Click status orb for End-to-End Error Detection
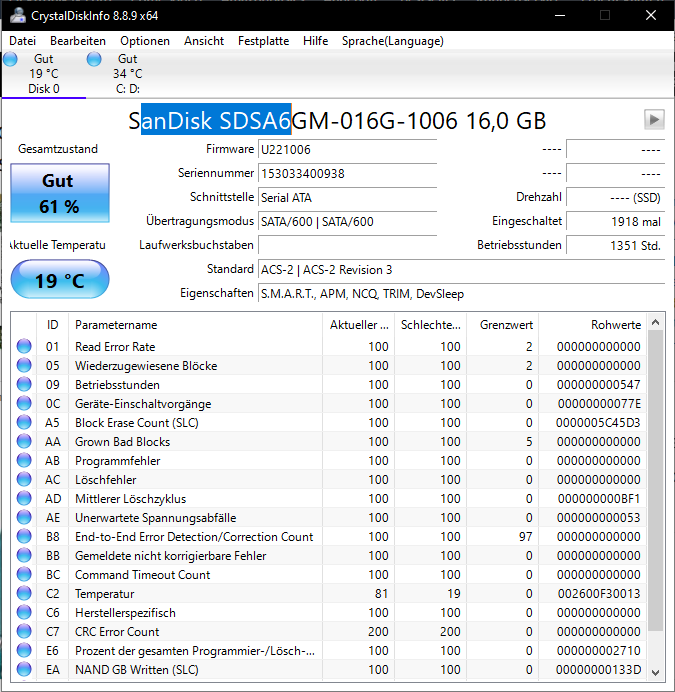 point(24,536)
